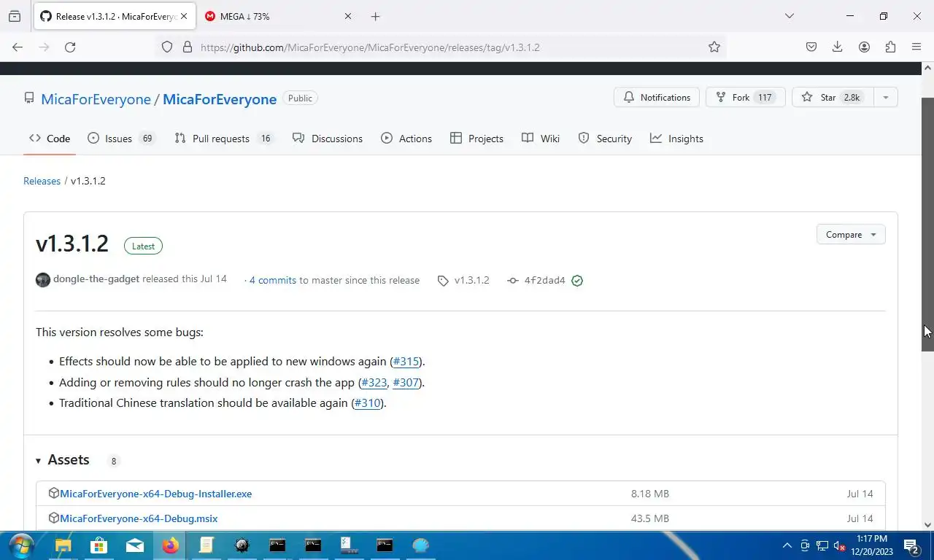
Task: Fork the repository
Action: (745, 97)
